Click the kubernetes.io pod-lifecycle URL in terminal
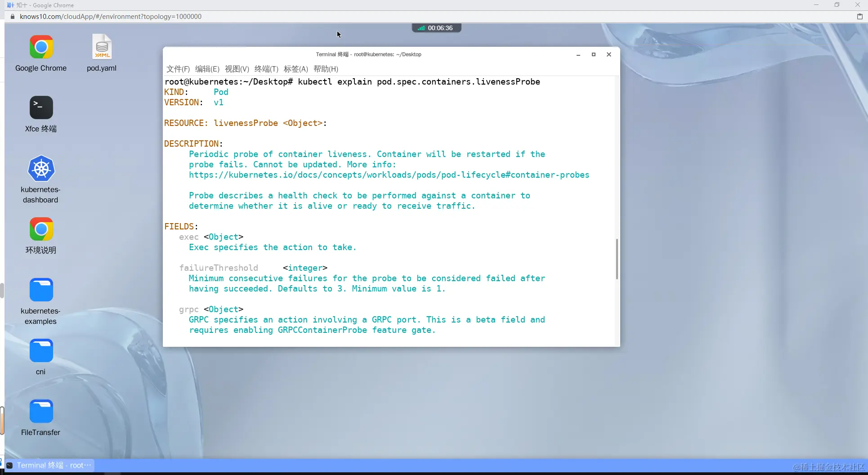Screen dimensions: 868x475 coord(389,175)
